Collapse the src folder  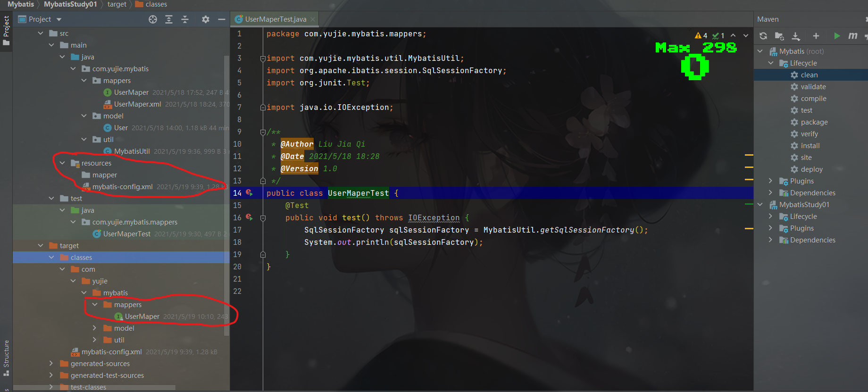point(41,33)
